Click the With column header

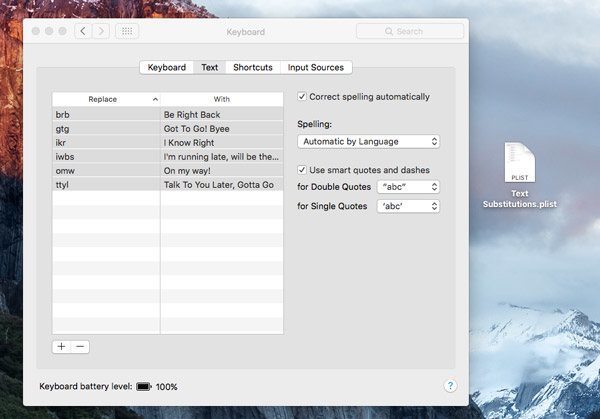pos(222,99)
